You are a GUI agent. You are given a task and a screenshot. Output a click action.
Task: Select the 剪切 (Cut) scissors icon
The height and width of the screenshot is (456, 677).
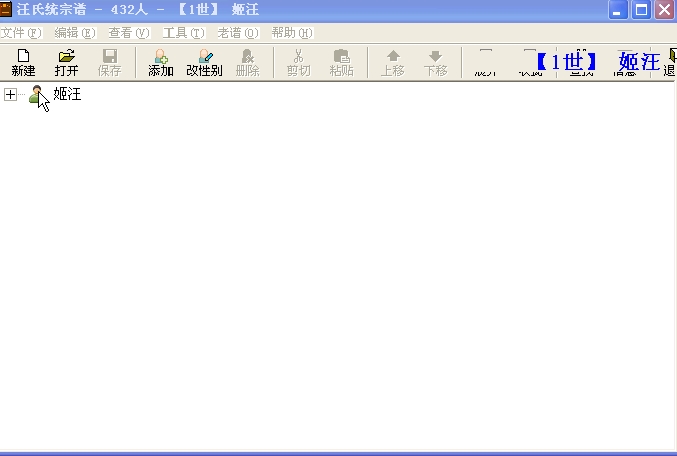(x=297, y=62)
